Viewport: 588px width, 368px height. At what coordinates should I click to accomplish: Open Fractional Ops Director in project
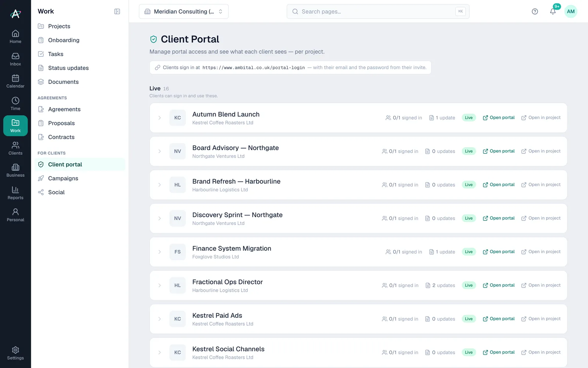coord(541,285)
